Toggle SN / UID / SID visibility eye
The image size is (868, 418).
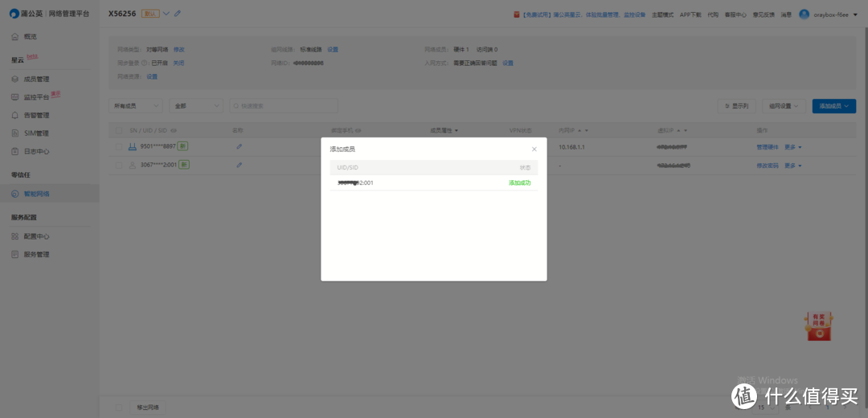(x=174, y=131)
